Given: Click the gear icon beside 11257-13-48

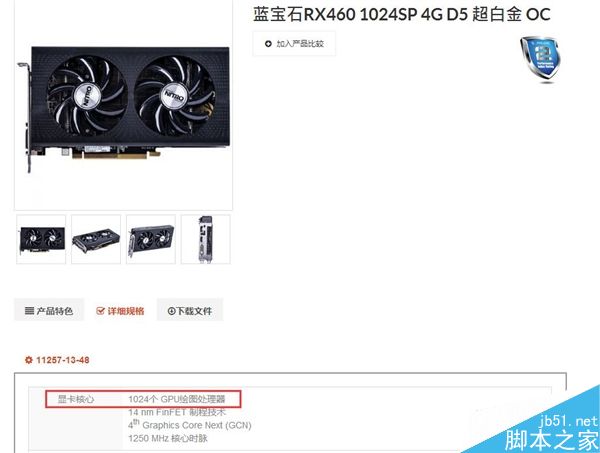Looking at the screenshot, I should click(x=29, y=360).
